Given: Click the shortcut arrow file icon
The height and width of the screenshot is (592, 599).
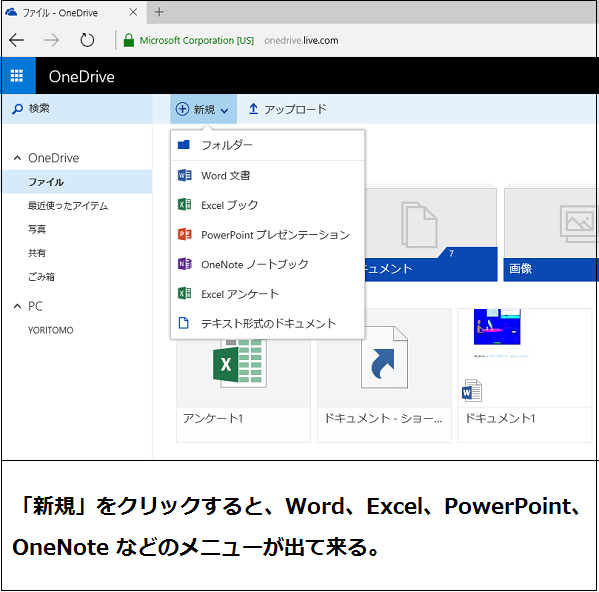Looking at the screenshot, I should pos(384,357).
